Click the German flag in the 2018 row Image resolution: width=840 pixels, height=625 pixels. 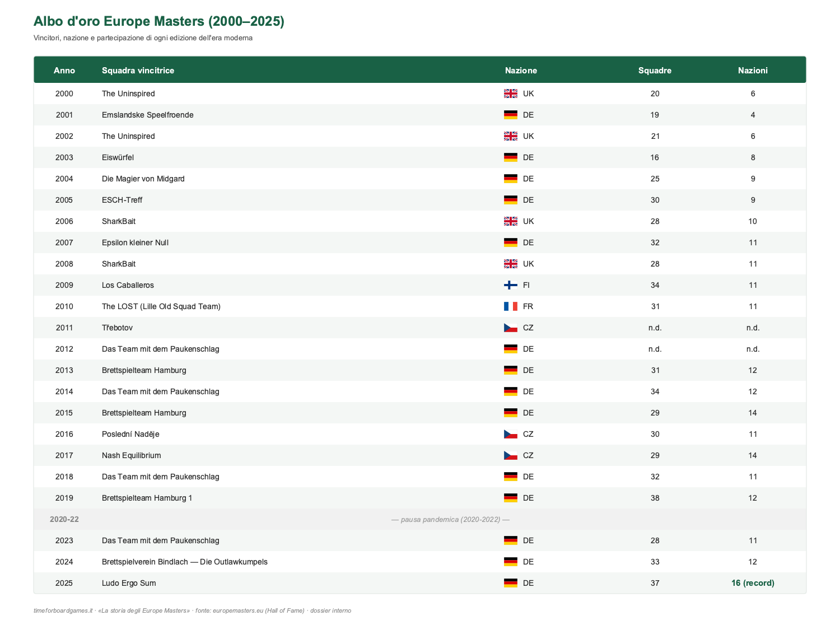pos(510,477)
